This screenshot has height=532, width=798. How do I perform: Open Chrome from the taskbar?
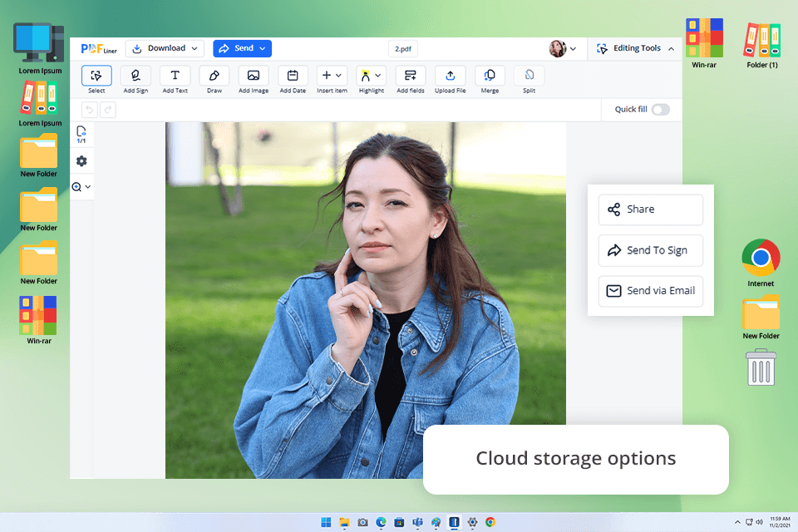pos(490,522)
